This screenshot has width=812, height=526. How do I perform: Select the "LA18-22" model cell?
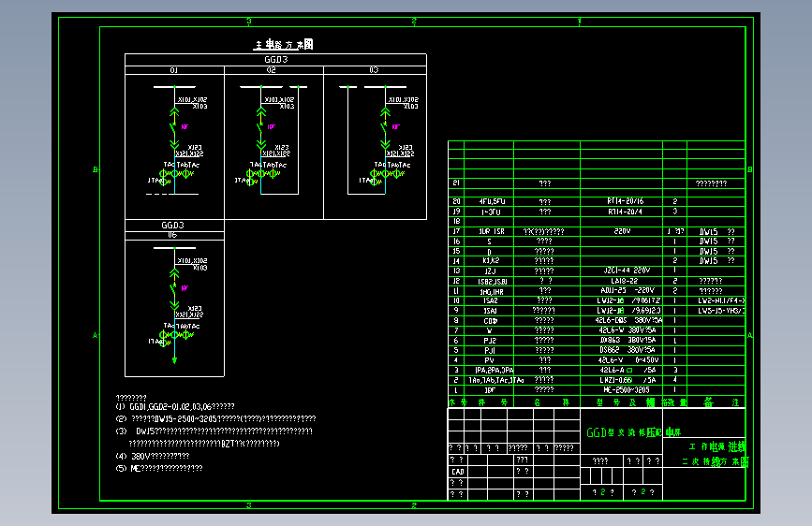click(x=624, y=281)
